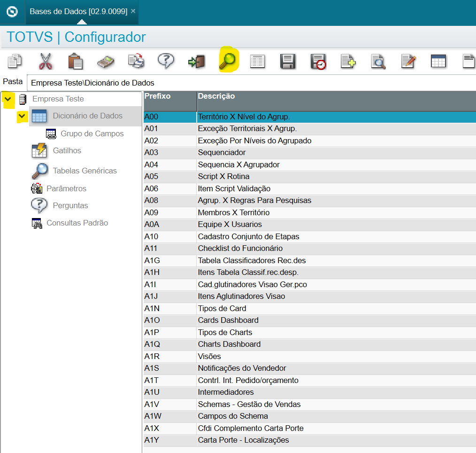
Task: Click the Paste clipboard icon
Action: click(75, 62)
